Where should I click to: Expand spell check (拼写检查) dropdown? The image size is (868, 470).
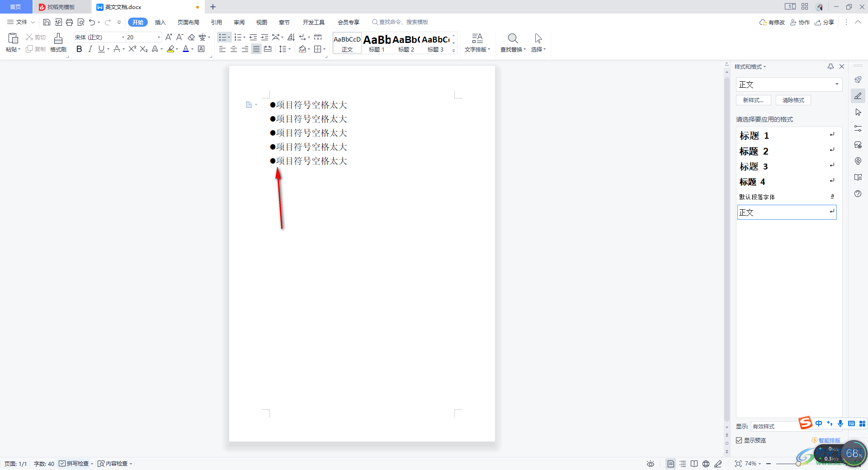[x=92, y=464]
